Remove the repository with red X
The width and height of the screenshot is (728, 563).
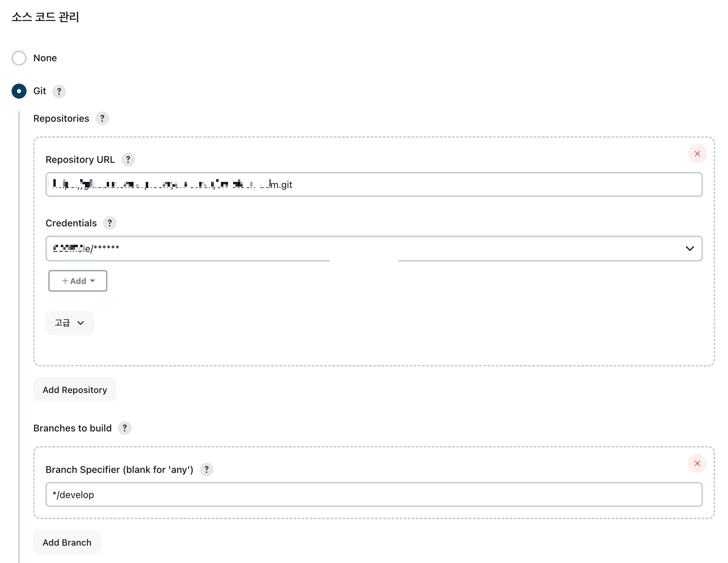click(697, 154)
